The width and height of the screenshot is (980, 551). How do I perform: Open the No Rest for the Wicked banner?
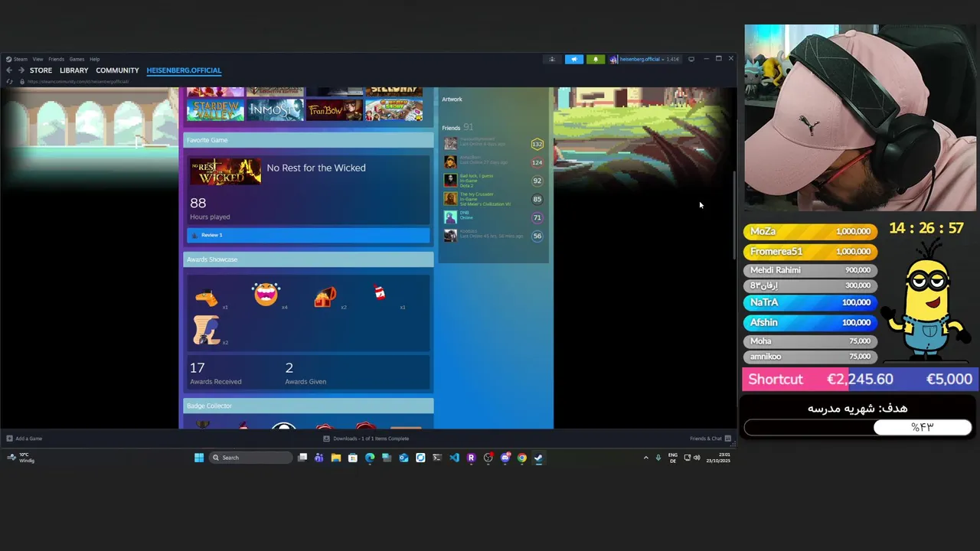click(225, 171)
